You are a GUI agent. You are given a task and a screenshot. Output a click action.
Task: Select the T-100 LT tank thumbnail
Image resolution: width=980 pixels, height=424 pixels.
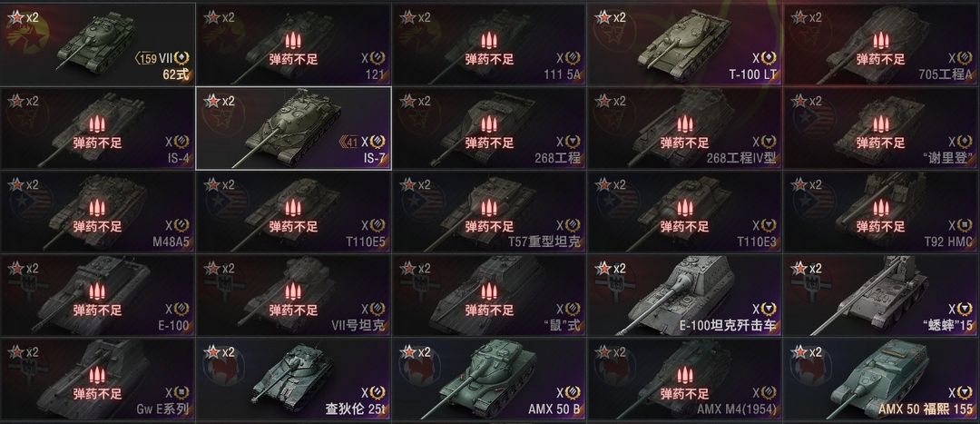tap(684, 44)
